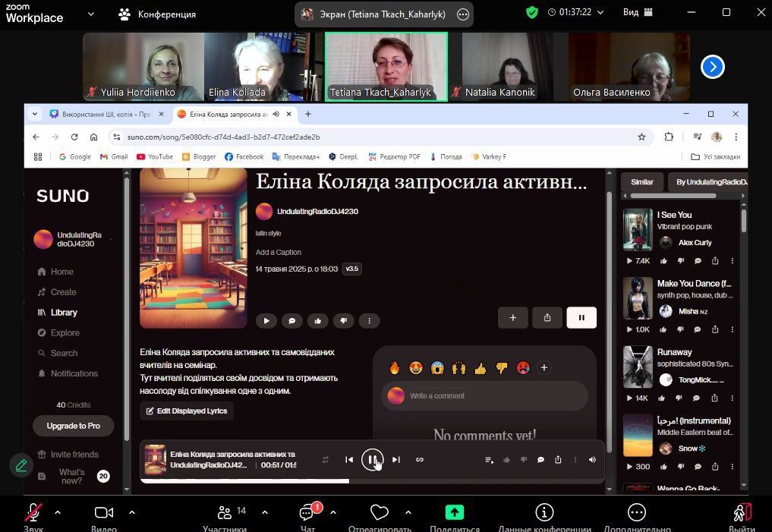Reload the Suno page in Chrome

coord(74,137)
